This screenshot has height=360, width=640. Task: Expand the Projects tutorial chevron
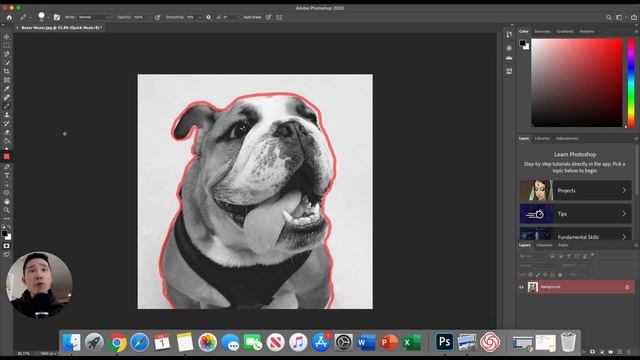(x=624, y=190)
